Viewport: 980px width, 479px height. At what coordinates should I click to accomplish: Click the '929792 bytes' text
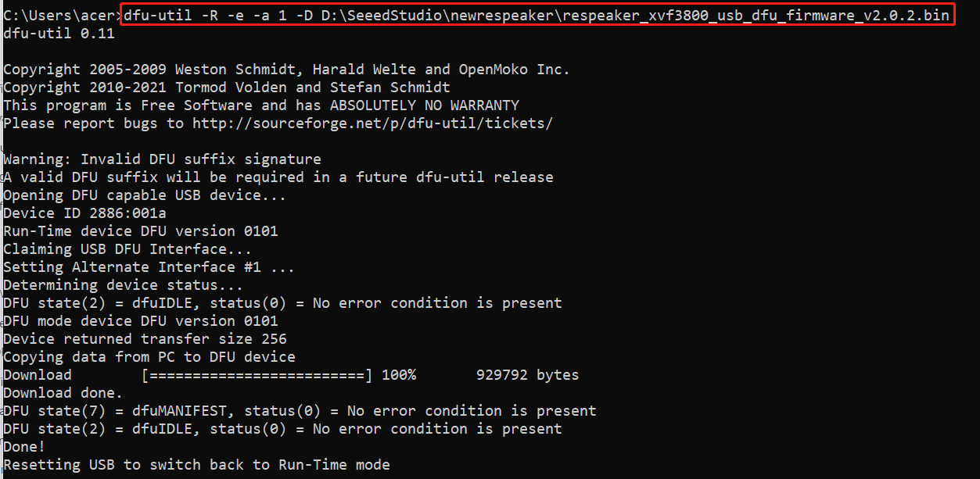pos(528,375)
